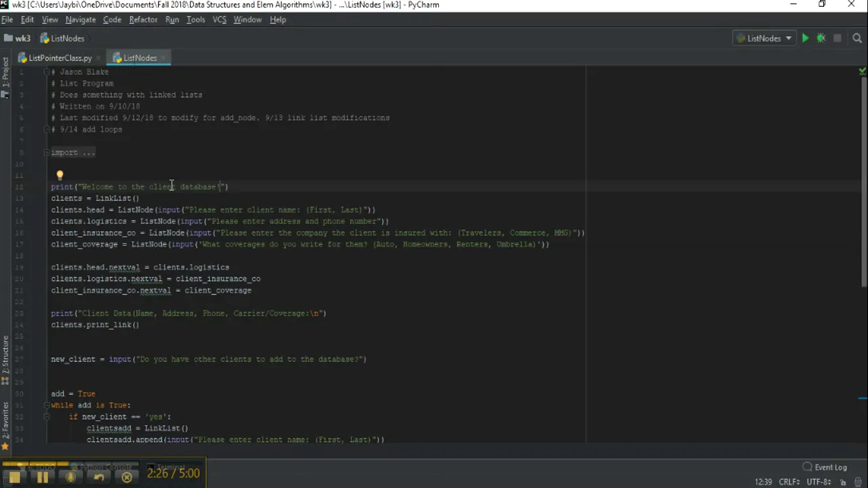
Task: Open the Tools menu
Action: 195,20
